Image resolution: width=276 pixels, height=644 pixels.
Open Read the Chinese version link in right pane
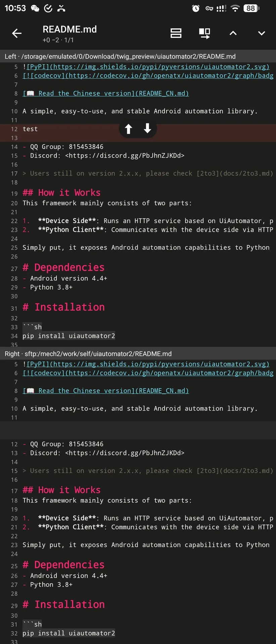tap(106, 391)
